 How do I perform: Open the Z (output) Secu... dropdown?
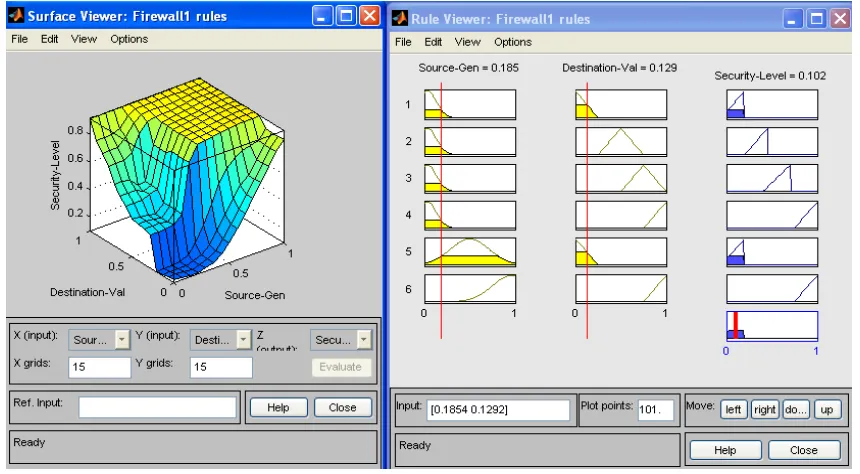pos(341,340)
